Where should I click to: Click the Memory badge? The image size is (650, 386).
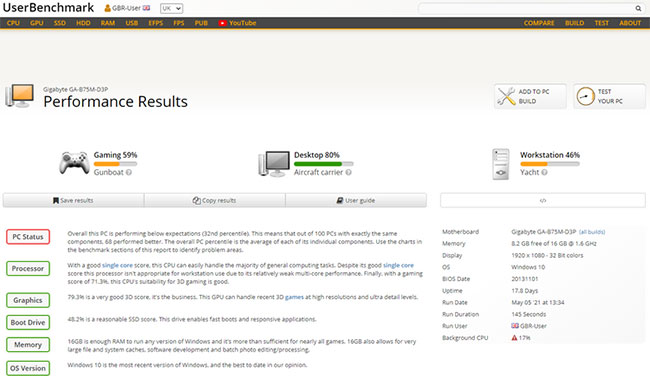click(x=28, y=345)
